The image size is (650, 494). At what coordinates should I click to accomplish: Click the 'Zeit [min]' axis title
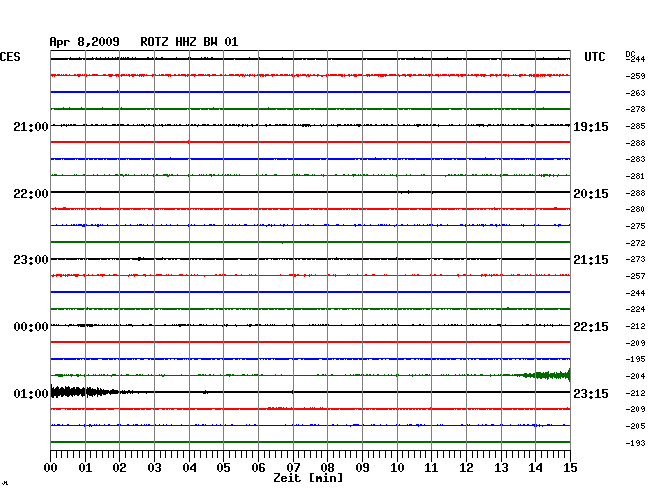(308, 478)
